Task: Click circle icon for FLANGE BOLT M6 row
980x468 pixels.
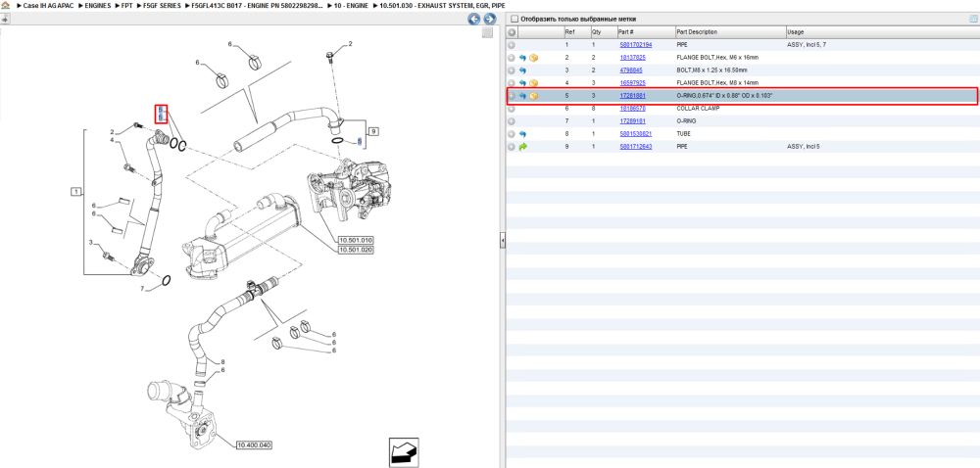Action: pyautogui.click(x=512, y=58)
